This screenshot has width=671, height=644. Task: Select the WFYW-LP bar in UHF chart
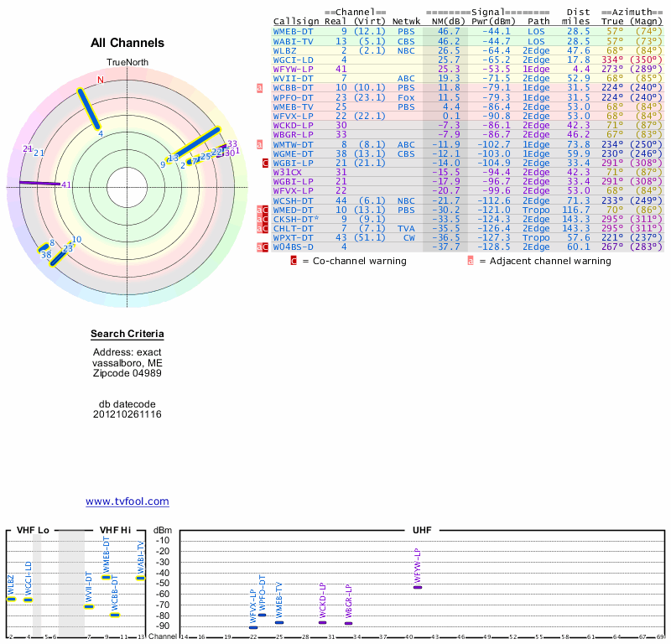(418, 587)
